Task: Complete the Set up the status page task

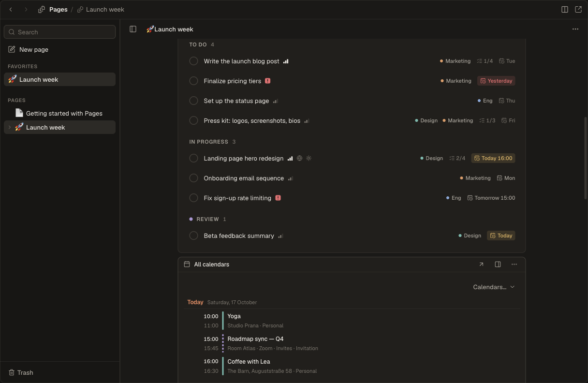Action: 193,101
